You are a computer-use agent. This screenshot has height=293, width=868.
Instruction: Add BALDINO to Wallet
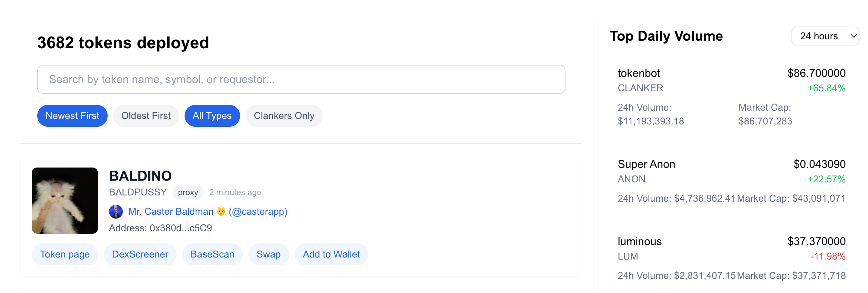pyautogui.click(x=331, y=254)
